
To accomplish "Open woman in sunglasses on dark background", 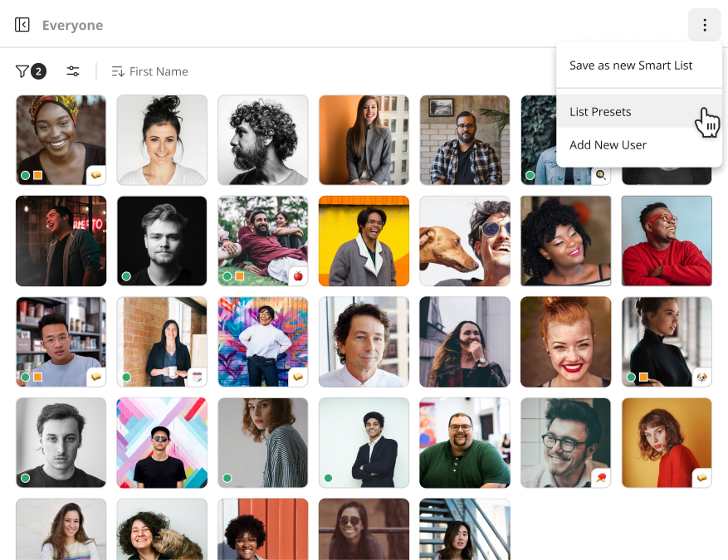I will click(364, 529).
